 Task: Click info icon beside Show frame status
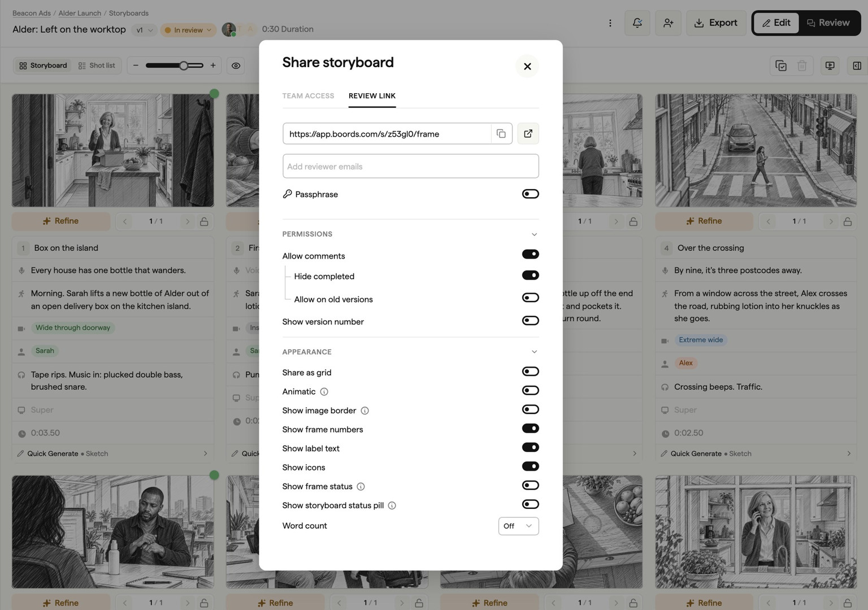pos(361,487)
